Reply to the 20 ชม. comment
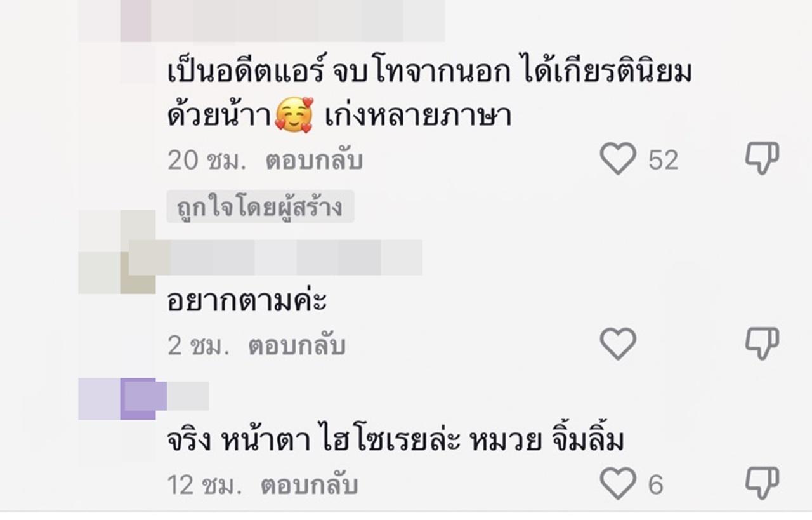Image resolution: width=812 pixels, height=520 pixels. (314, 161)
